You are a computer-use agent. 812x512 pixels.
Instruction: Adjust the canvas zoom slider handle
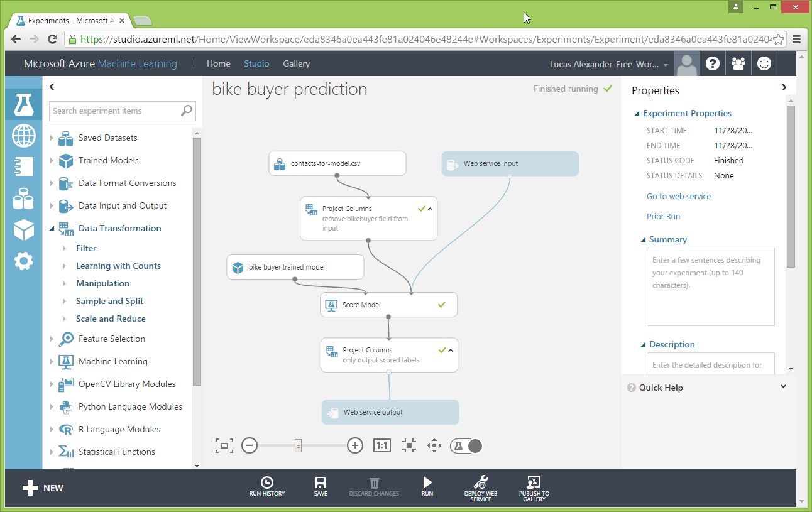click(x=299, y=446)
